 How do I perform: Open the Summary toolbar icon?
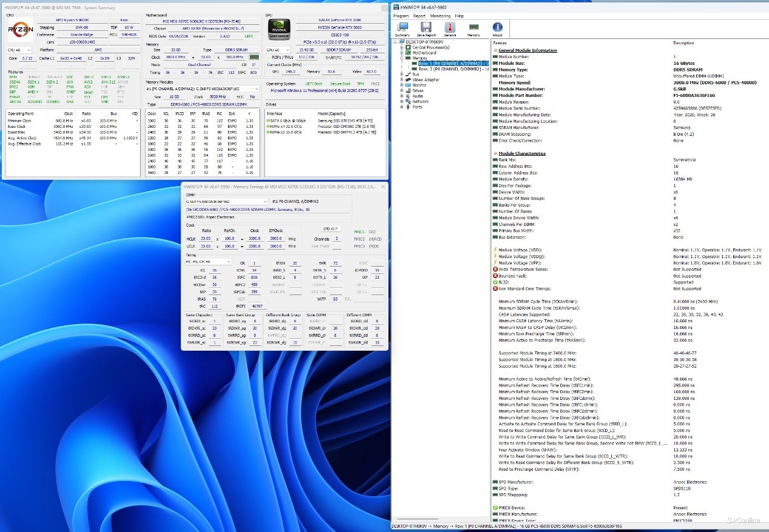tap(402, 27)
